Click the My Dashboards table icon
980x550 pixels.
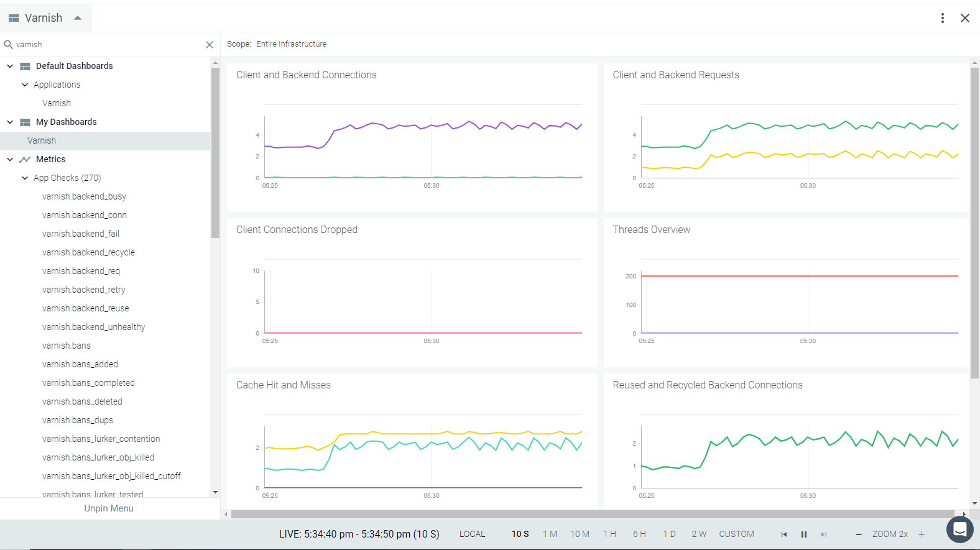click(25, 122)
